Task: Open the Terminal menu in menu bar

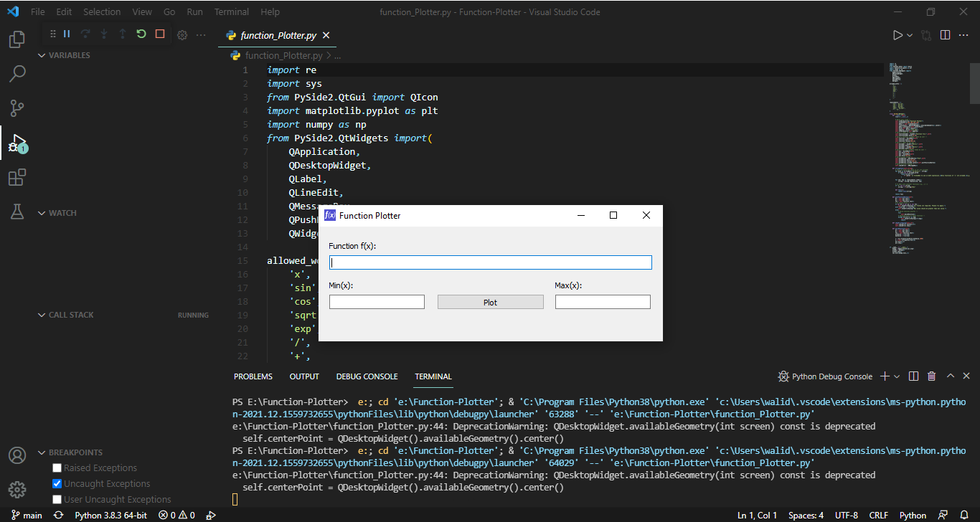Action: click(232, 12)
